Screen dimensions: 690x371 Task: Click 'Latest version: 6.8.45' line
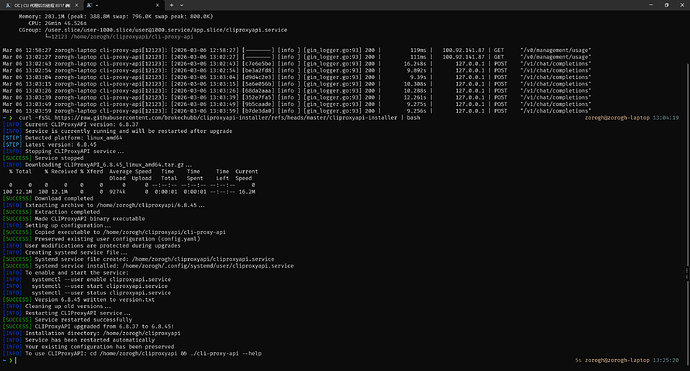point(50,145)
